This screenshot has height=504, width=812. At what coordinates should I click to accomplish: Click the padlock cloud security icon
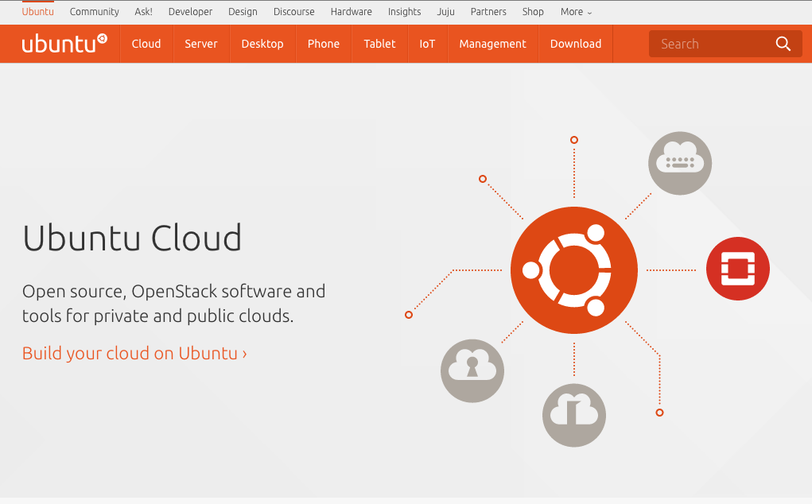(472, 370)
